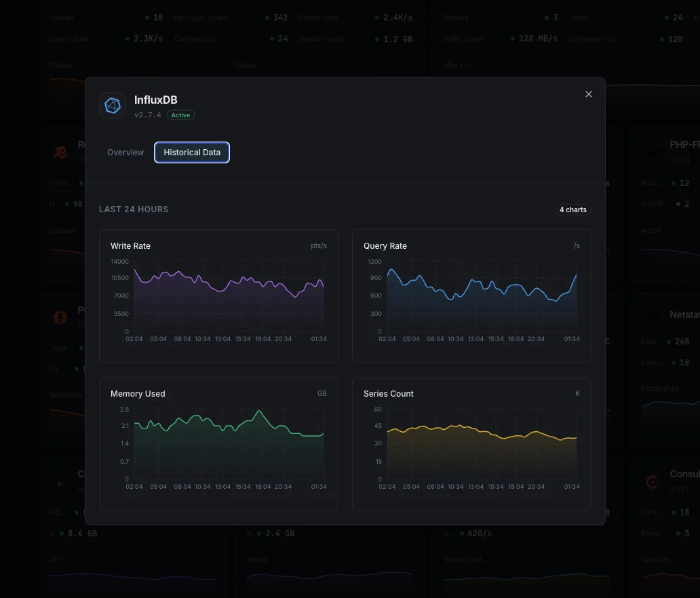Close the InfluxDB details dialog
The height and width of the screenshot is (598, 700).
(588, 94)
